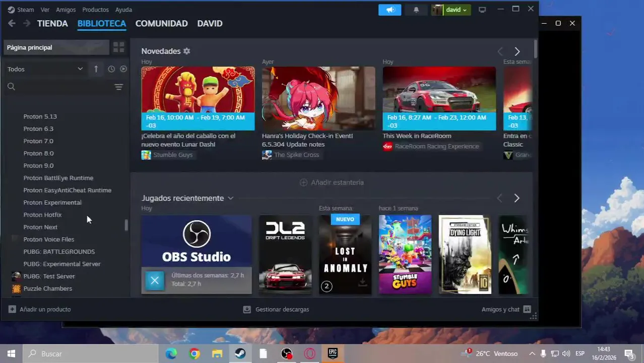Open the Productos menu

point(95,10)
